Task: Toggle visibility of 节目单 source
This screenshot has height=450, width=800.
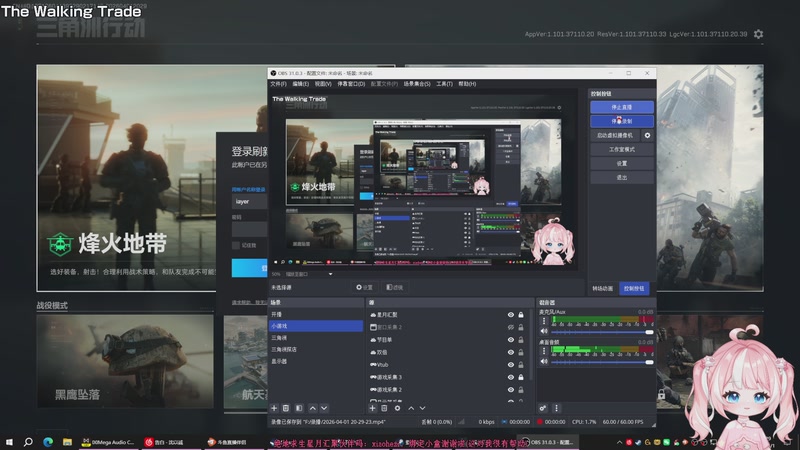Action: (x=511, y=340)
